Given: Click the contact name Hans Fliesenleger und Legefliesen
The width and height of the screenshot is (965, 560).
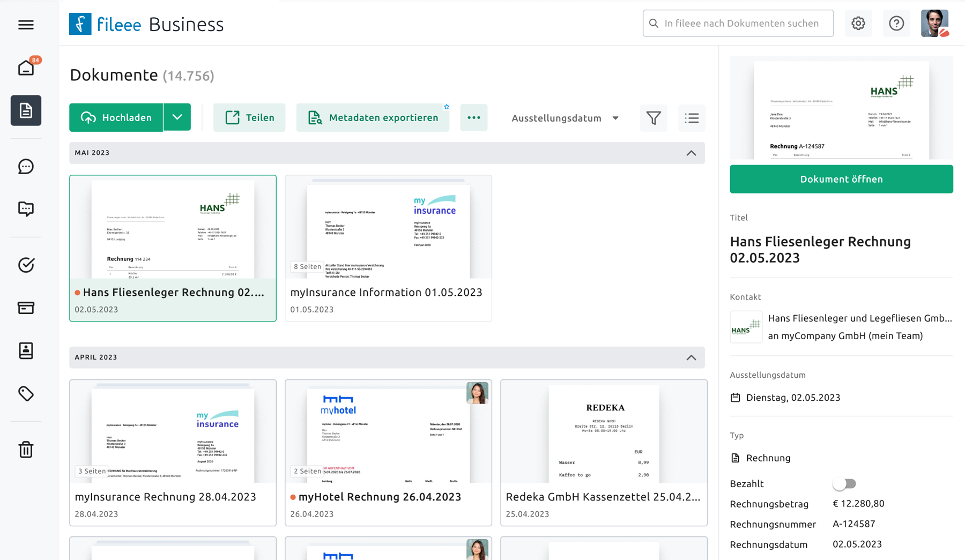Looking at the screenshot, I should [x=860, y=318].
